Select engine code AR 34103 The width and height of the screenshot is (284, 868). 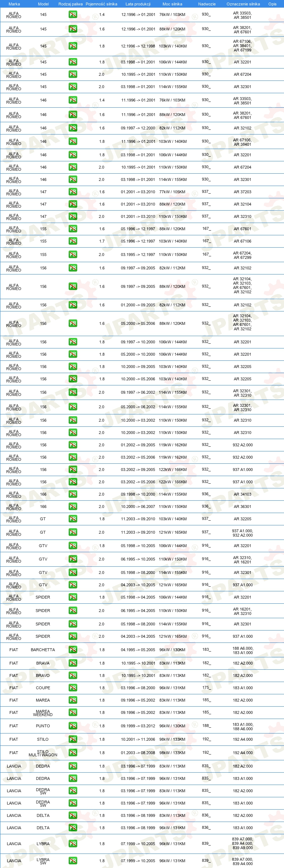pos(242,494)
